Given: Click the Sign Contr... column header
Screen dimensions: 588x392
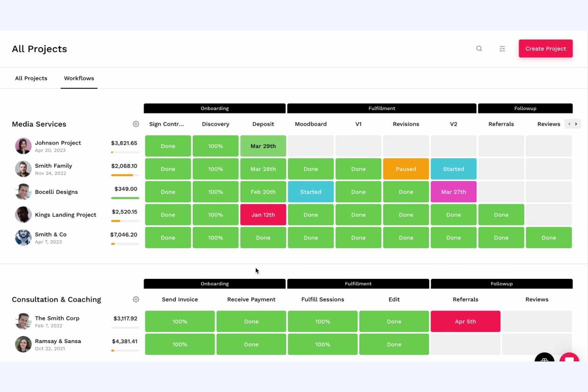Looking at the screenshot, I should 166,124.
